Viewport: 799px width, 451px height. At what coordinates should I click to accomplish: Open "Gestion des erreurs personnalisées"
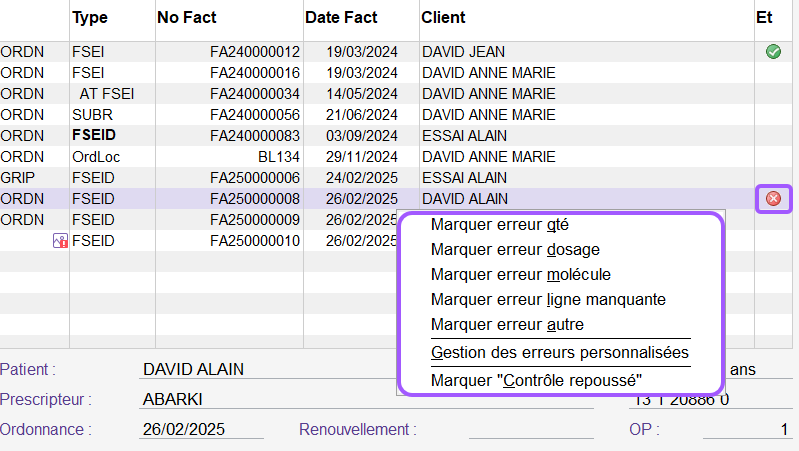pos(559,353)
